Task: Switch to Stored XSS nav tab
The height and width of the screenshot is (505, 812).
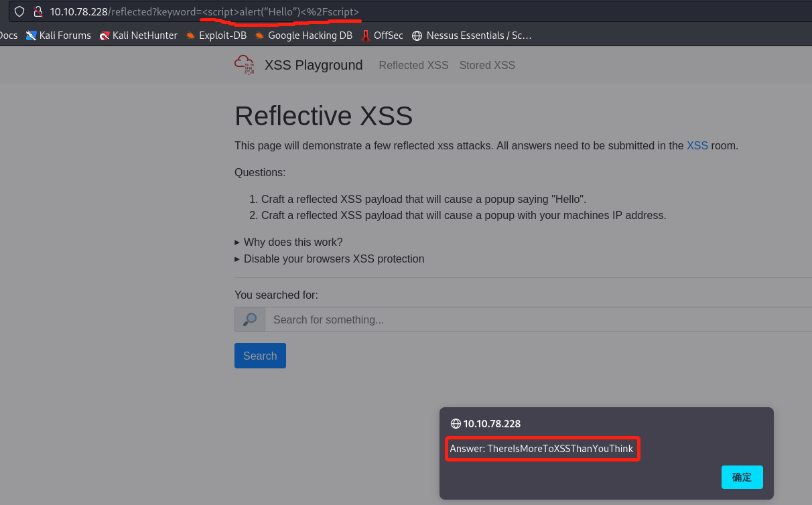Action: [x=487, y=65]
